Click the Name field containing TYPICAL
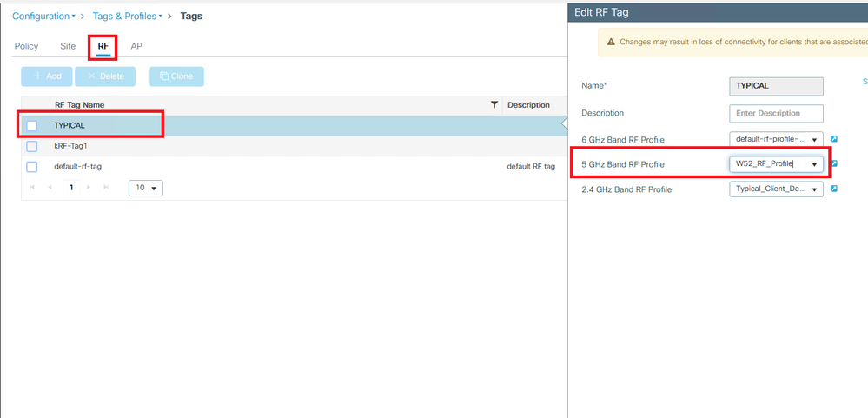 click(x=776, y=86)
